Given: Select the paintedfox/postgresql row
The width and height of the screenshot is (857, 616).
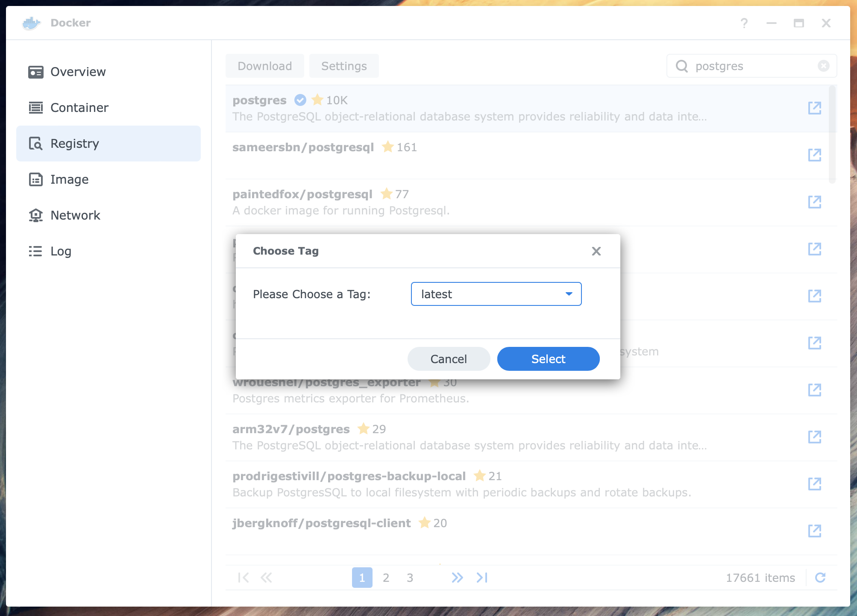Looking at the screenshot, I should point(531,202).
